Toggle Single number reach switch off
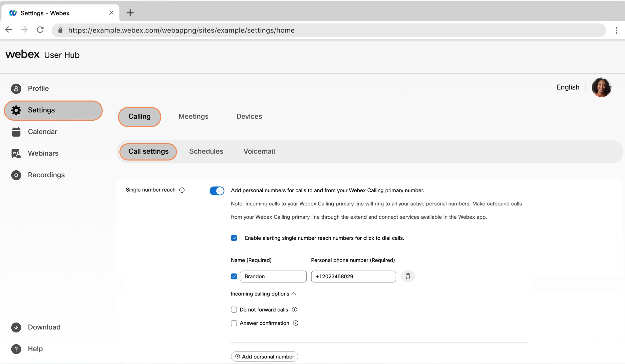Viewport: 625px width, 364px height. pyautogui.click(x=217, y=191)
